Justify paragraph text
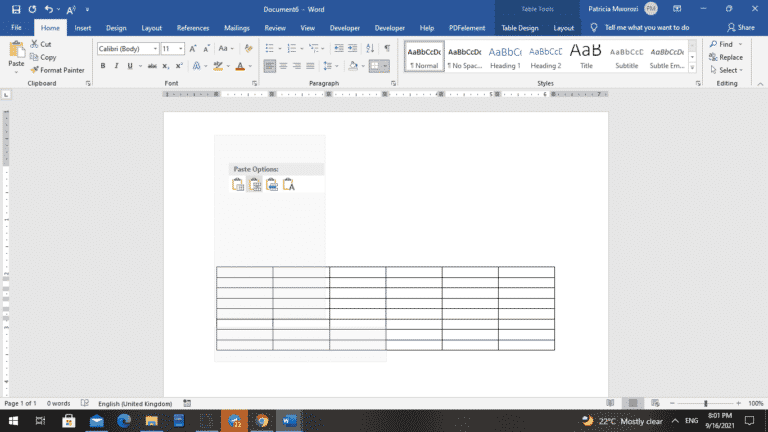Screen dimensions: 768x432 click(x=310, y=66)
